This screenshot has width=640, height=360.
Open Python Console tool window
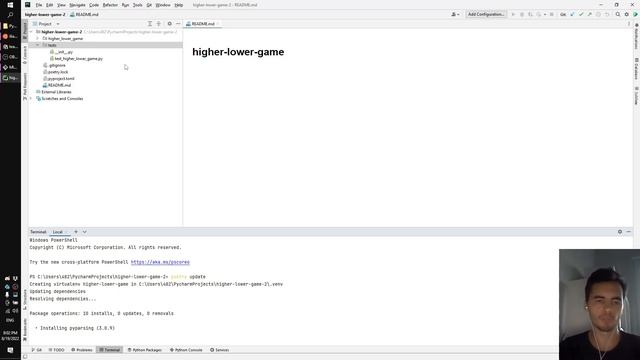coord(186,350)
